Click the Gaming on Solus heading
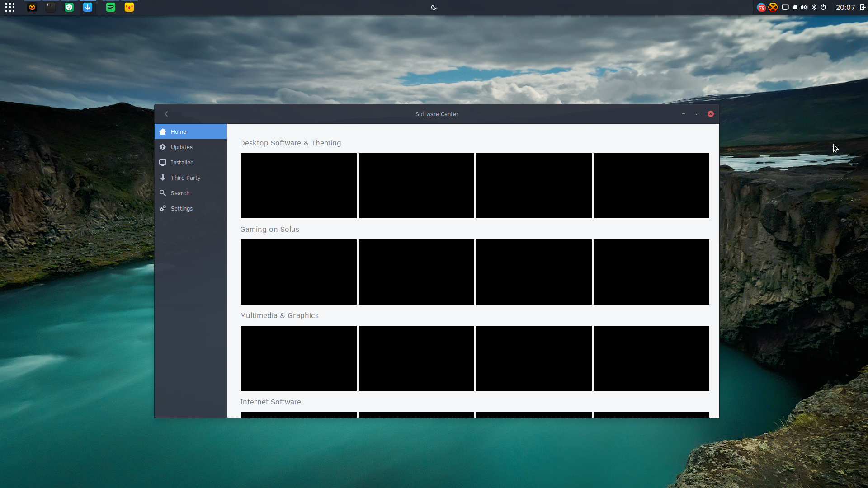This screenshot has height=488, width=868. coord(269,229)
